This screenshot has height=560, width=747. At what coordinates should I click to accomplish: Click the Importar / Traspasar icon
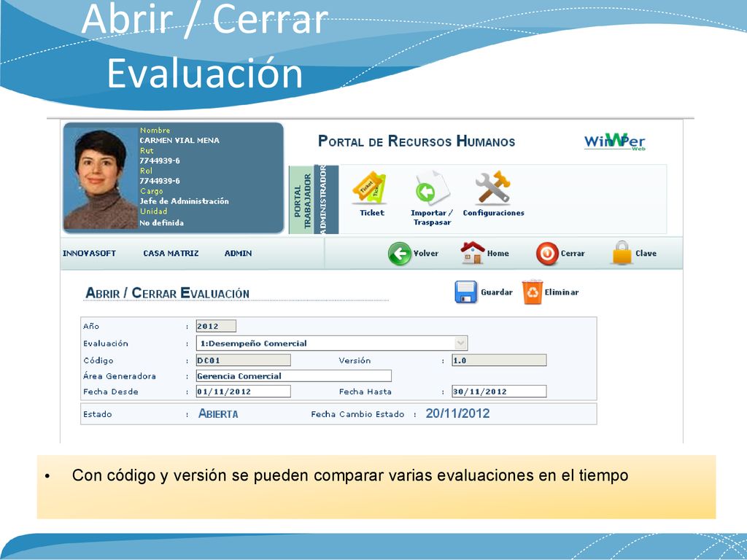(432, 187)
